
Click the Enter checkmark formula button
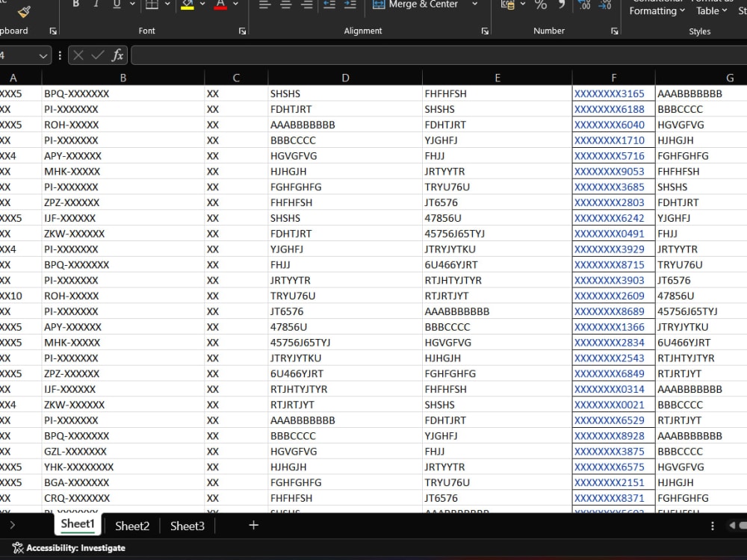(x=98, y=56)
